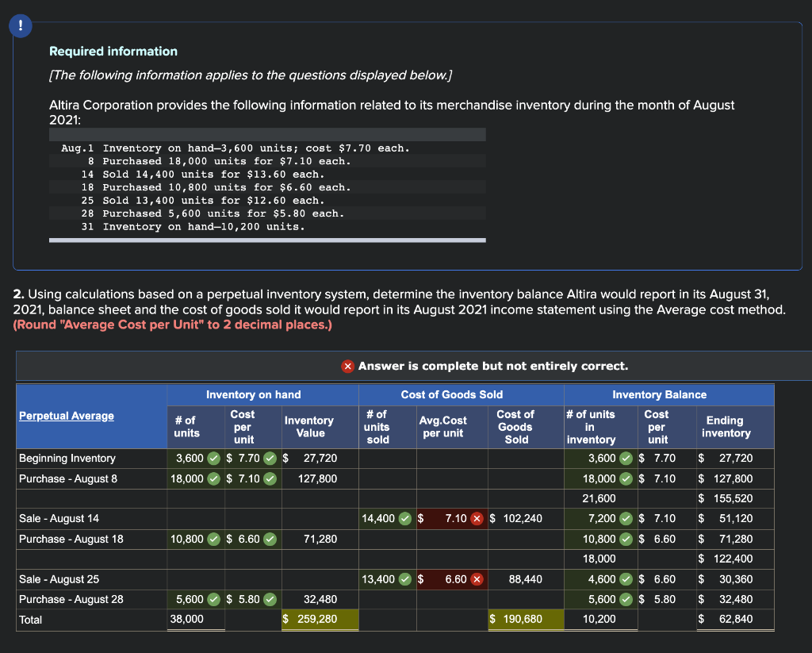Image resolution: width=812 pixels, height=653 pixels.
Task: Click the red X icon beside the answer status message
Action: pos(347,367)
